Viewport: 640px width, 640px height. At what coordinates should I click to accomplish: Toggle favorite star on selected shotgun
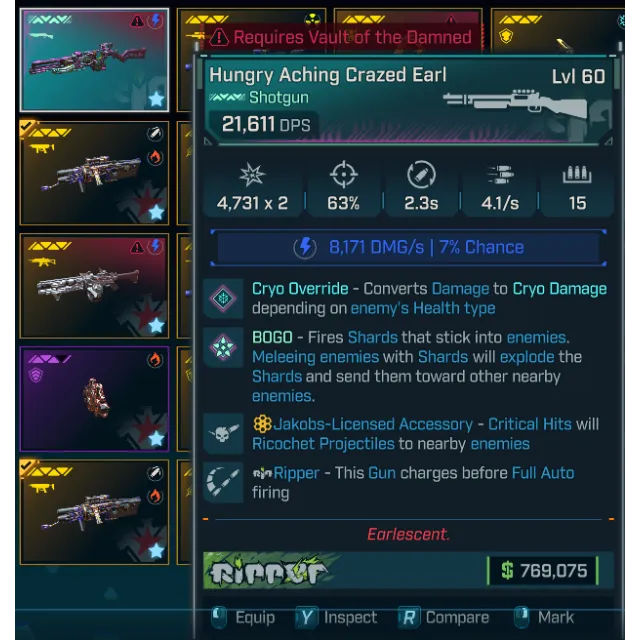pyautogui.click(x=156, y=99)
